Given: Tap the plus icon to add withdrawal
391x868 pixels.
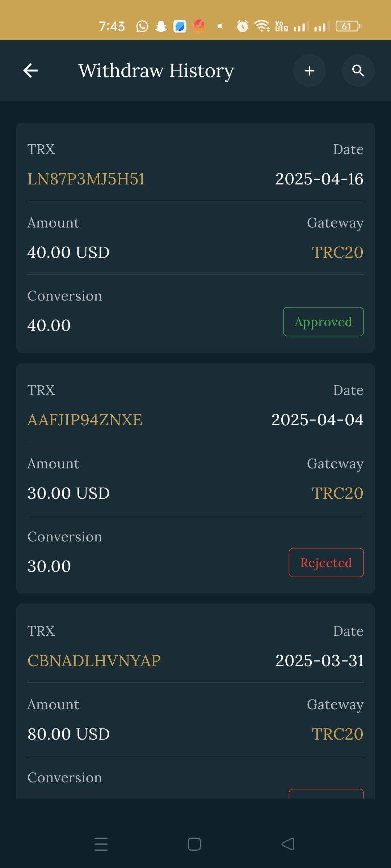Looking at the screenshot, I should tap(309, 71).
